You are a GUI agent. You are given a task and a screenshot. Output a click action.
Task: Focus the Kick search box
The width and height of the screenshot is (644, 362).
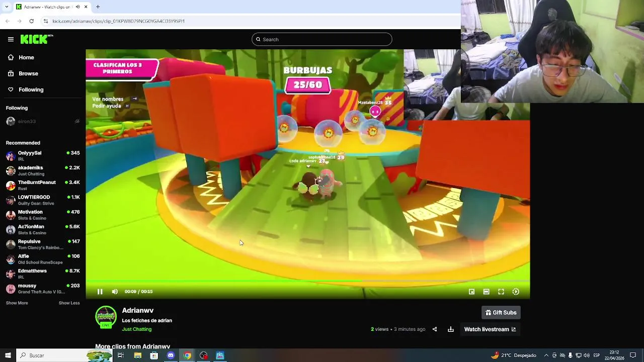pyautogui.click(x=322, y=39)
